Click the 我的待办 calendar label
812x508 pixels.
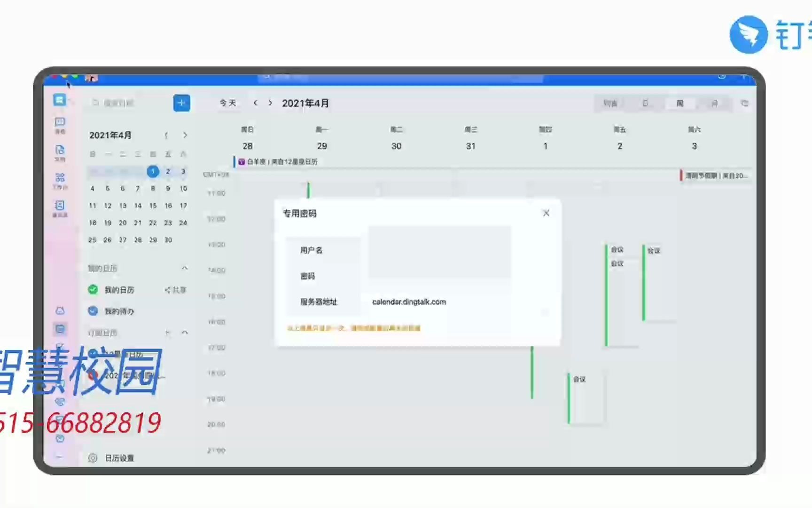tap(119, 311)
